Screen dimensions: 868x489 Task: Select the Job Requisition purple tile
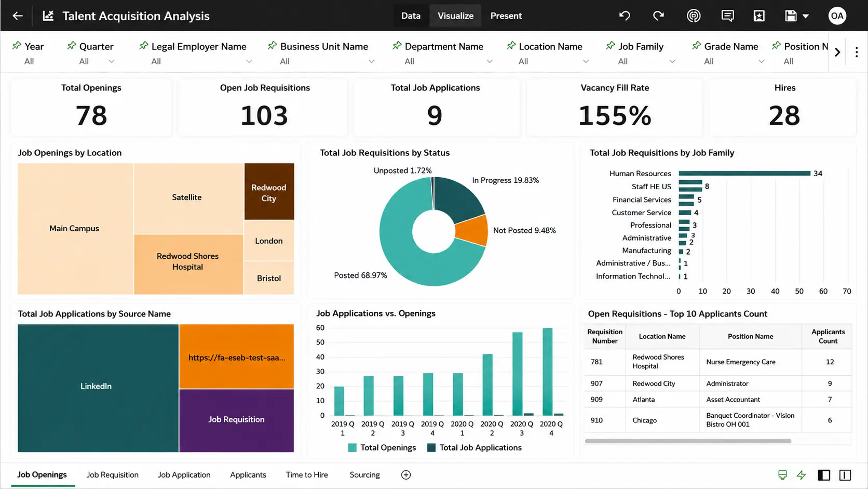(x=237, y=420)
